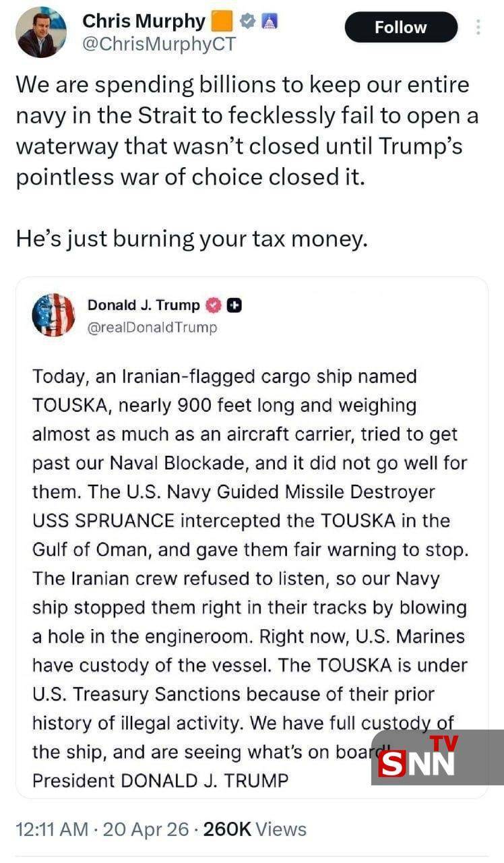Select the "He's just burning your tax money" line
This screenshot has height=863, width=504.
(x=192, y=239)
